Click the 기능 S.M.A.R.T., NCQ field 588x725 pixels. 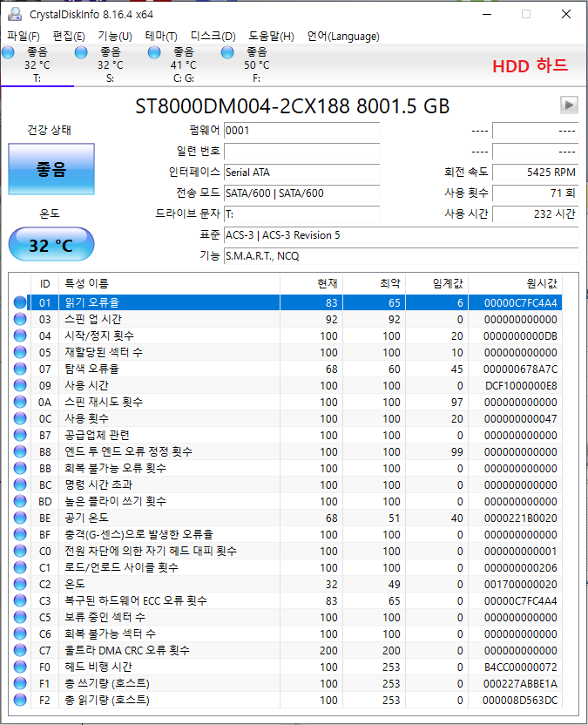point(402,255)
